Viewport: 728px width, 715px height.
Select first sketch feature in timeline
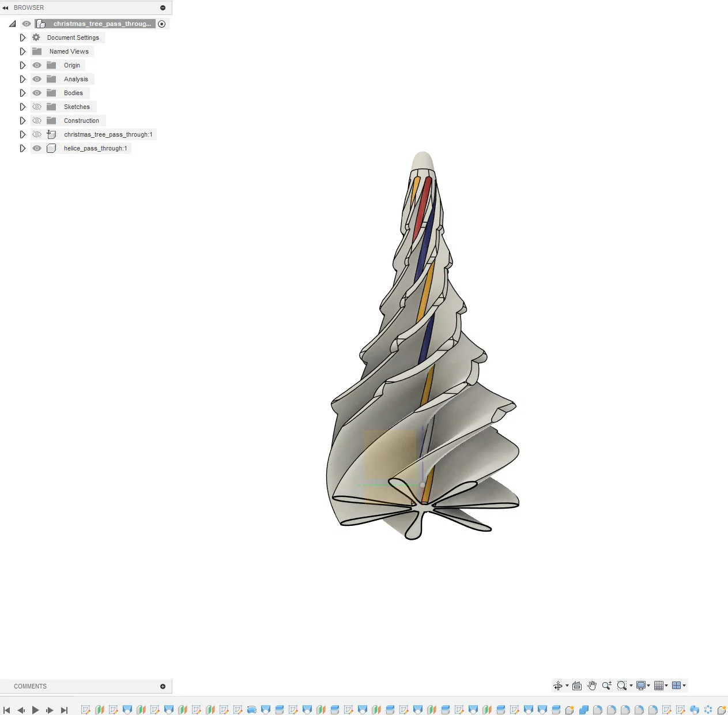pos(86,710)
